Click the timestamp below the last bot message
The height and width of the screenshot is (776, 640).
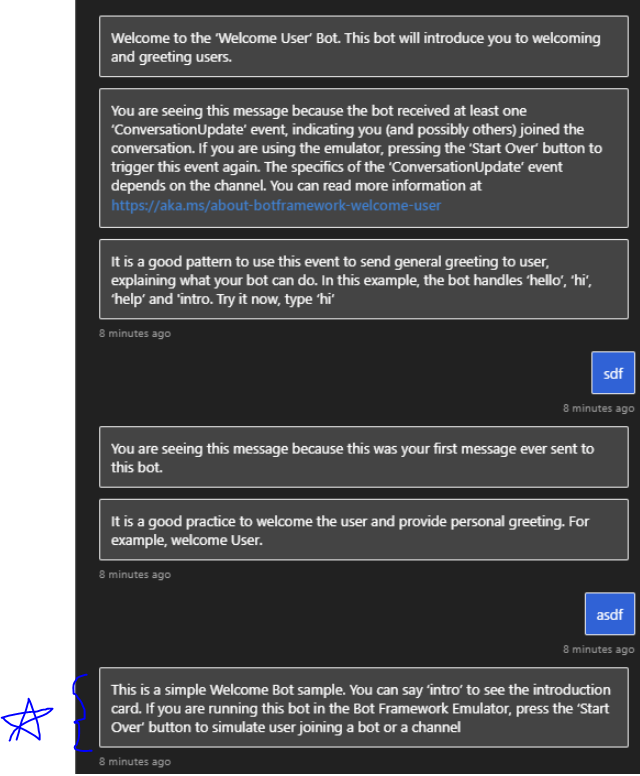tap(135, 762)
